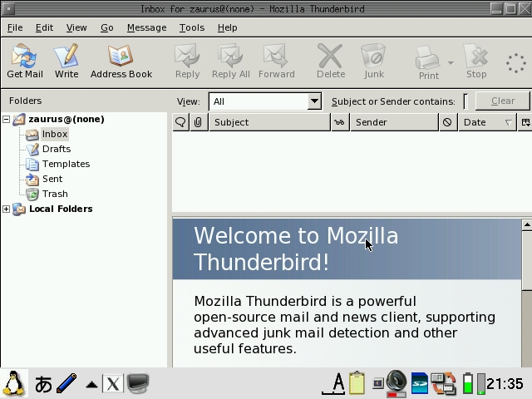Click the Delete toolbar icon
The image size is (532, 399).
pos(331,62)
